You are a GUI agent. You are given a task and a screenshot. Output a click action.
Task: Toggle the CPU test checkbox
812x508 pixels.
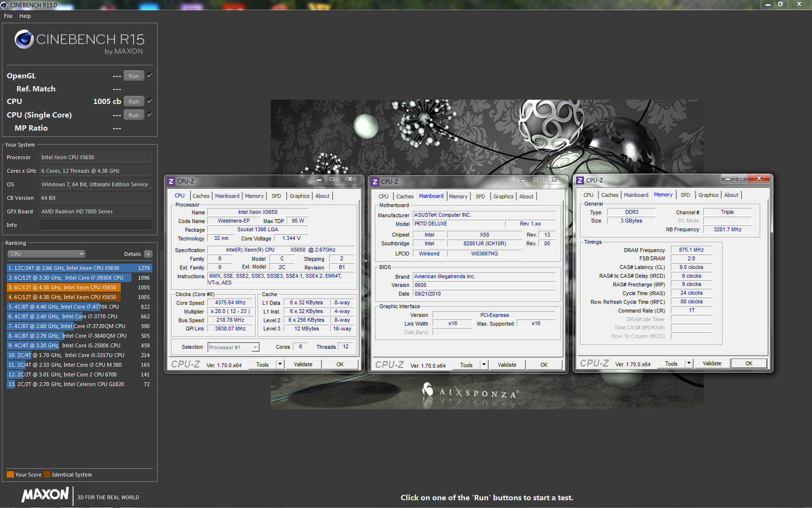click(150, 101)
